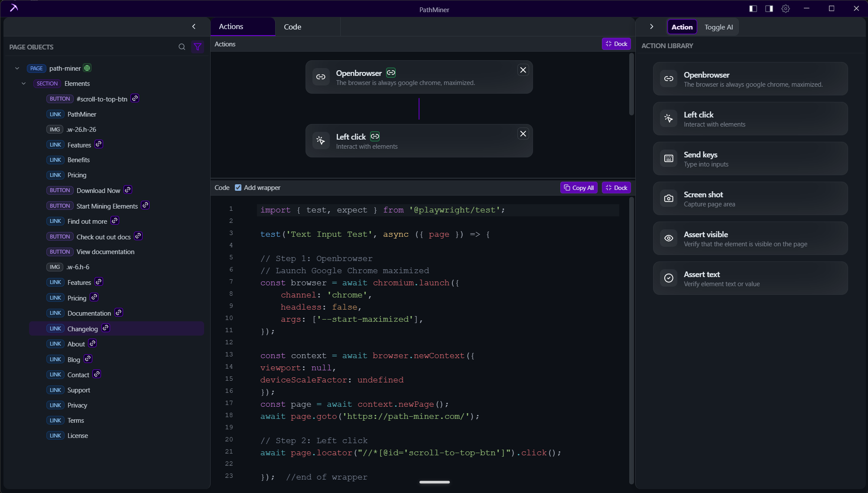Collapse the left panel with the arrow

pos(194,26)
